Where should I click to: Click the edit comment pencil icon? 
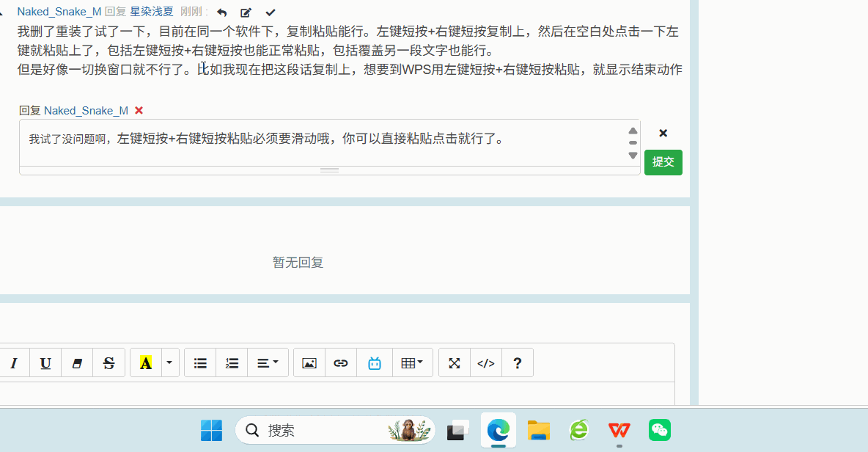[246, 12]
